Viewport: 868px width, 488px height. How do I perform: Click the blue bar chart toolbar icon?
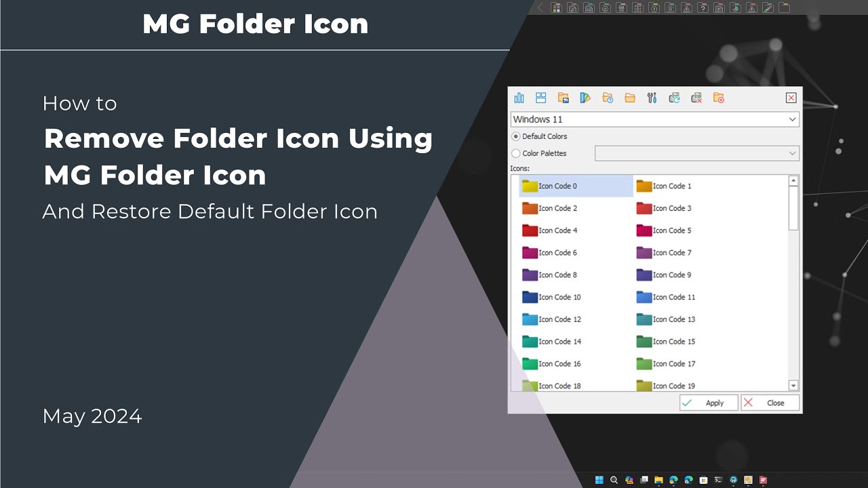coord(519,98)
